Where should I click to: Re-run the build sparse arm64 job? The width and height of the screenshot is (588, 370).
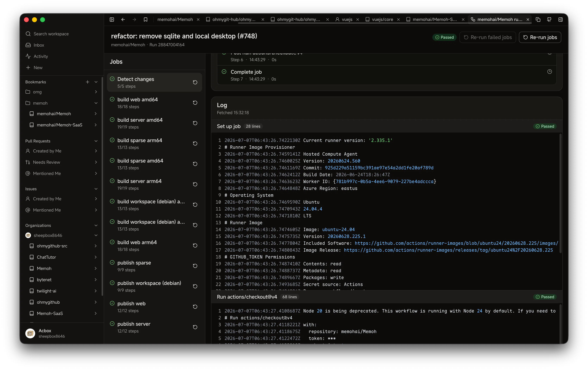pos(195,144)
